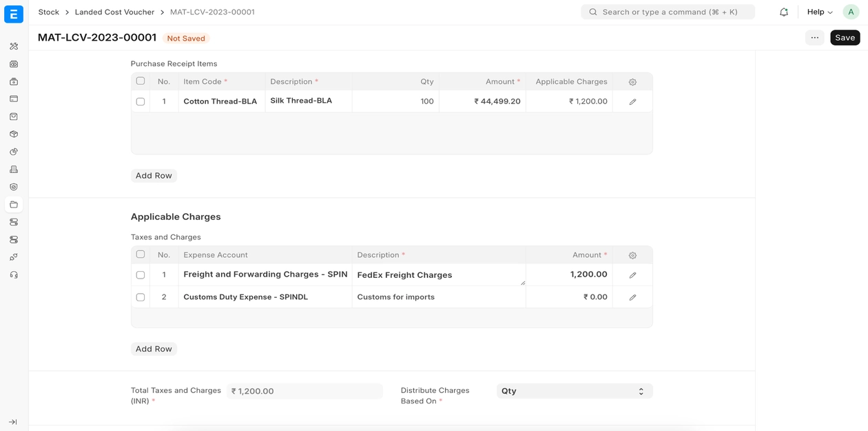Edit the Customs Duty Expense row
Screen dimensions: 868x431
coord(632,297)
